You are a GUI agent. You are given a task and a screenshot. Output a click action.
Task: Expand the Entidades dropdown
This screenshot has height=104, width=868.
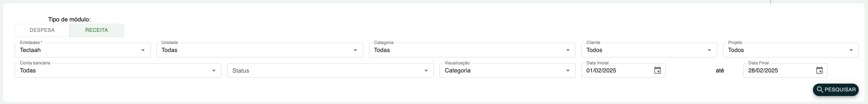(x=143, y=50)
